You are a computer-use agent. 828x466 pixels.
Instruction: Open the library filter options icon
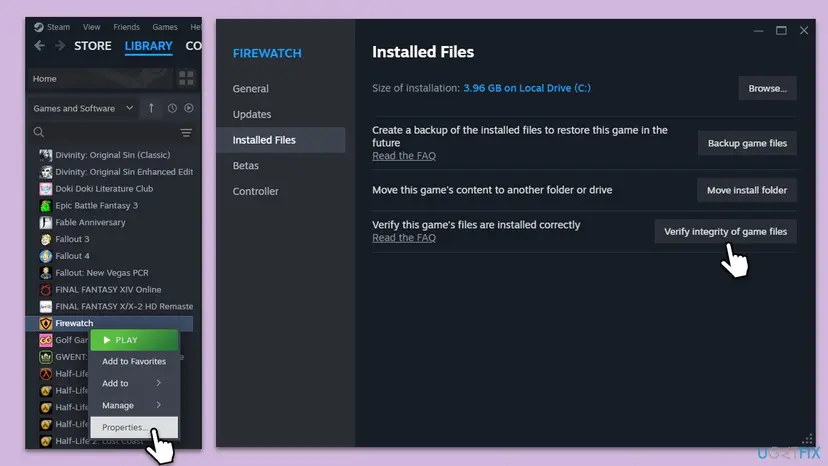pyautogui.click(x=186, y=133)
